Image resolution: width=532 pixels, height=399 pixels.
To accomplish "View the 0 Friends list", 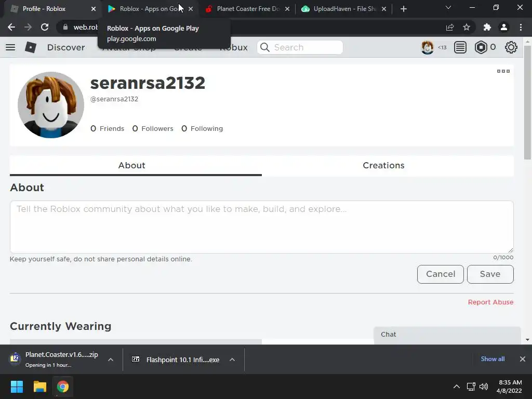I will click(x=107, y=129).
